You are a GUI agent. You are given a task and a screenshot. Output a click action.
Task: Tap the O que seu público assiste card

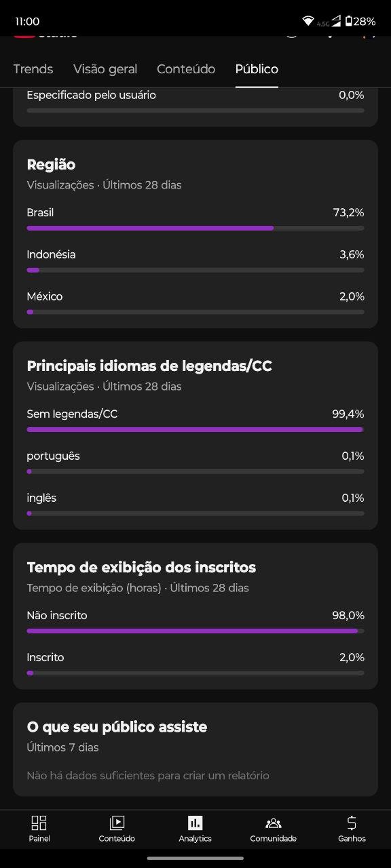[195, 749]
